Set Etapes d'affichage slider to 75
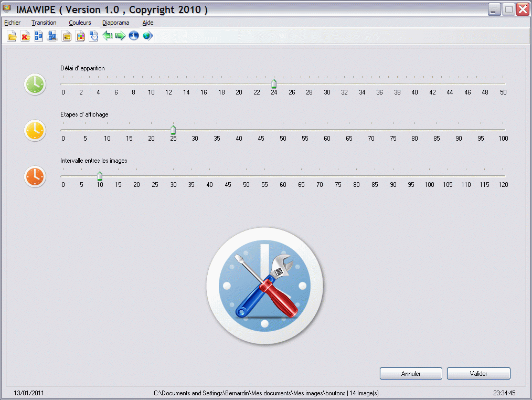This screenshot has width=532, height=400. point(393,130)
